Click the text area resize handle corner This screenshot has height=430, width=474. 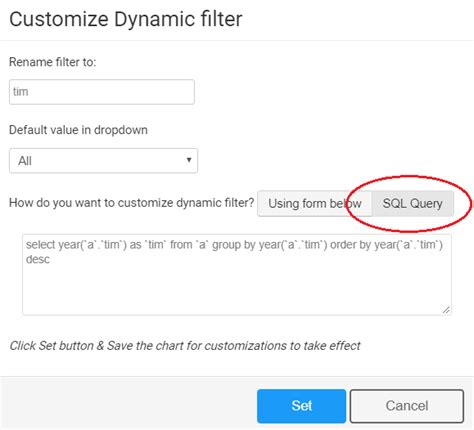click(x=446, y=310)
